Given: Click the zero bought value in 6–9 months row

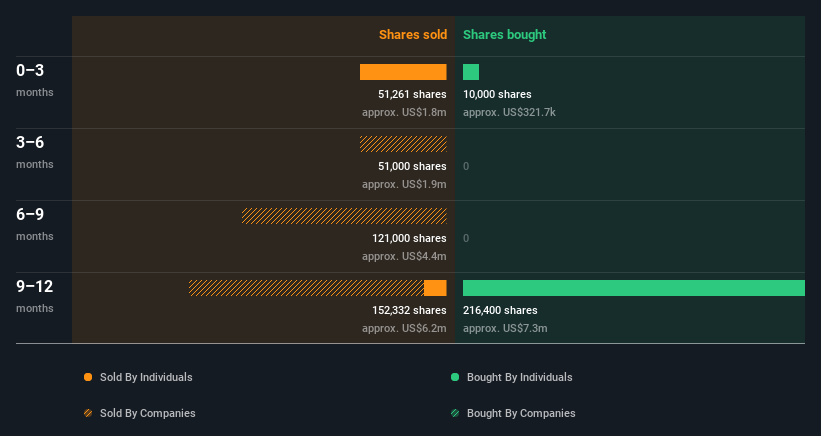Looking at the screenshot, I should click(466, 238).
